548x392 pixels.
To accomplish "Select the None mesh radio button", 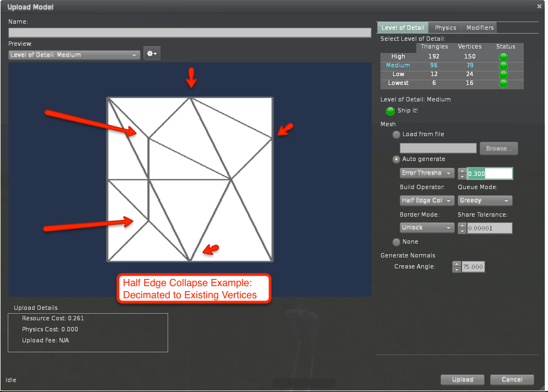I will click(x=396, y=242).
